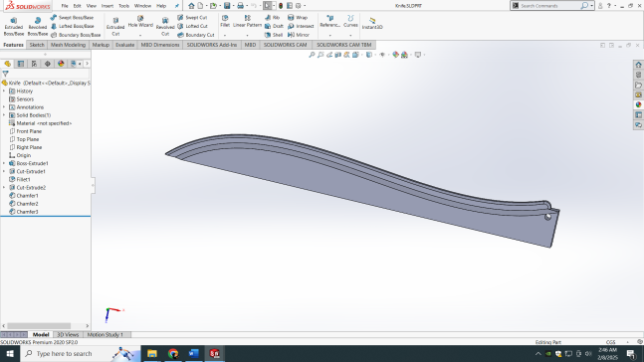Expand the History tree node
This screenshot has width=644, height=362.
pyautogui.click(x=4, y=91)
